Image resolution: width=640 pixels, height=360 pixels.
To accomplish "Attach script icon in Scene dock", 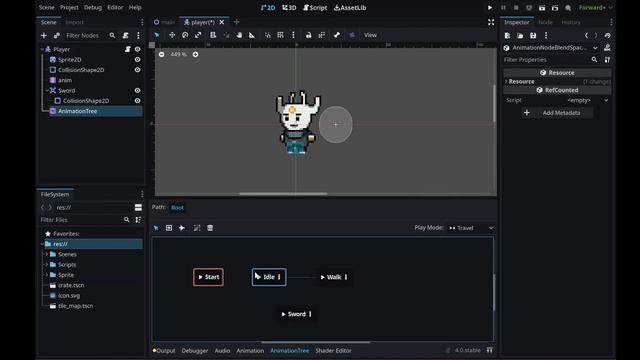I will [125, 36].
